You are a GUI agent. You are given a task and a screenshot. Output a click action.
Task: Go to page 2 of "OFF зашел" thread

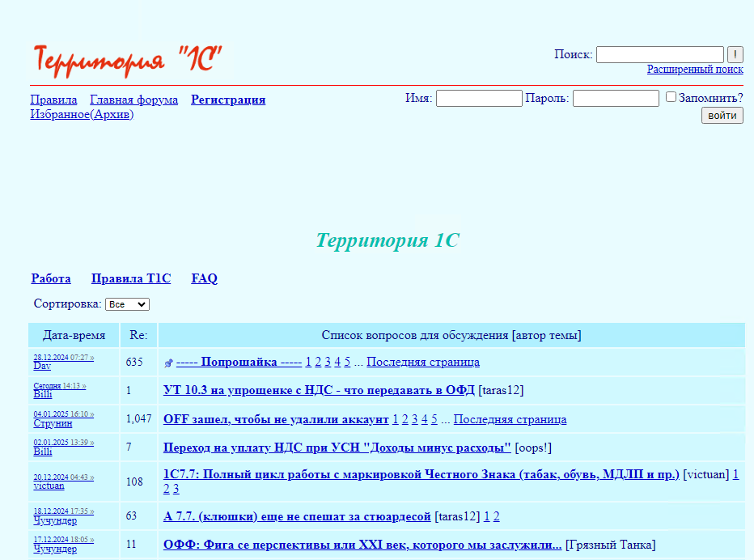point(405,419)
